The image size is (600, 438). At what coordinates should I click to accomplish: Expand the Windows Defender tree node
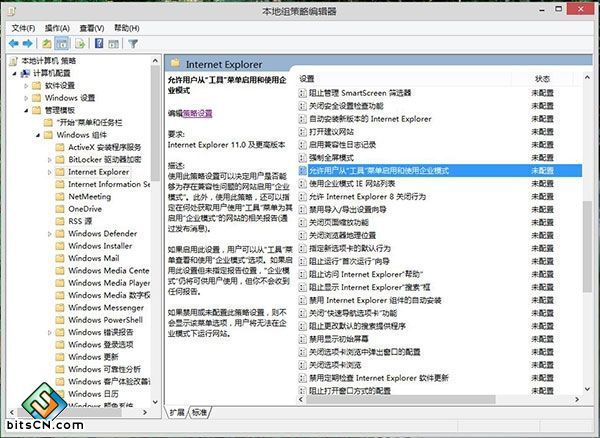tap(49, 234)
